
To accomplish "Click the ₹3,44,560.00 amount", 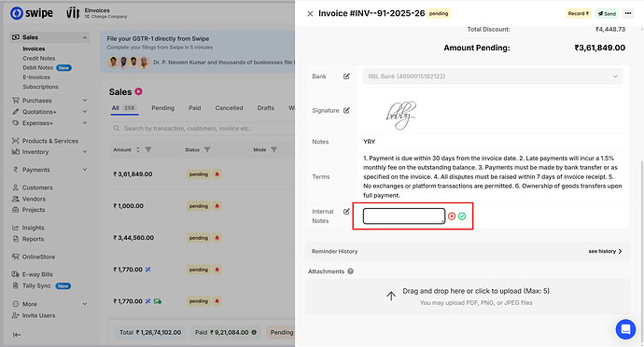I will coord(133,238).
